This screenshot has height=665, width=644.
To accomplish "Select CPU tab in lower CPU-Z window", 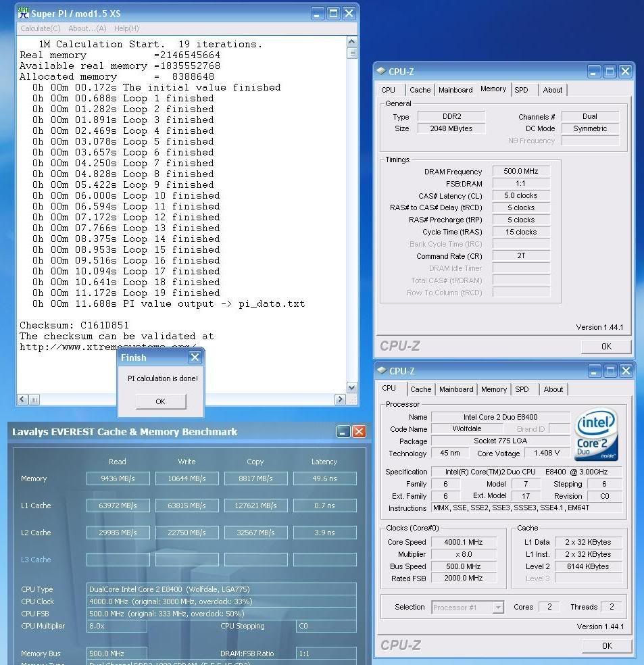I will [389, 388].
